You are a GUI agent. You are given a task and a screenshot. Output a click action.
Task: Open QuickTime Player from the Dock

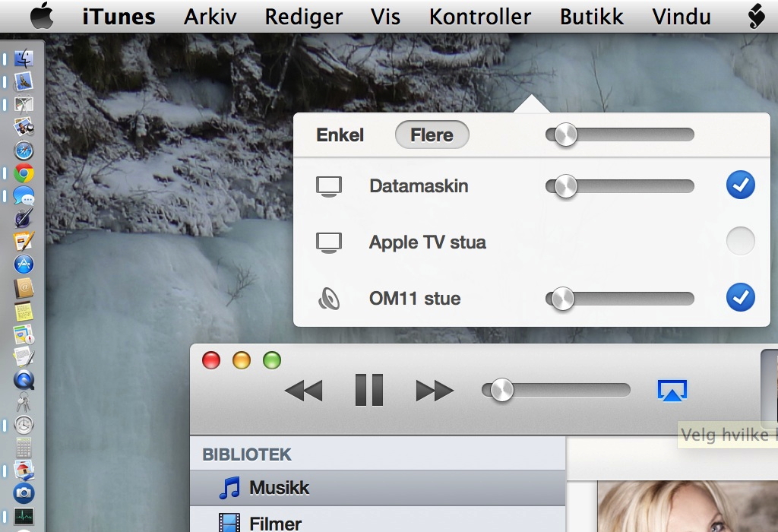click(24, 380)
